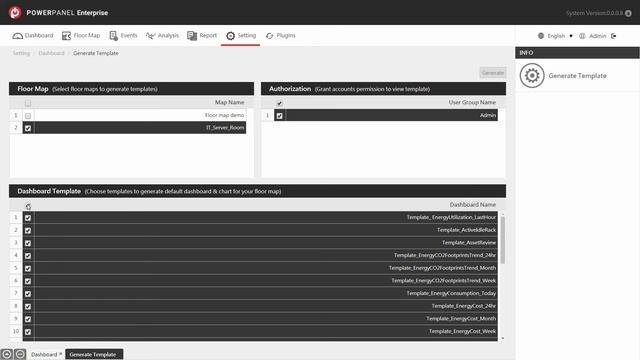Click the PowerPanel logo icon
640x360 pixels.
pyautogui.click(x=15, y=13)
